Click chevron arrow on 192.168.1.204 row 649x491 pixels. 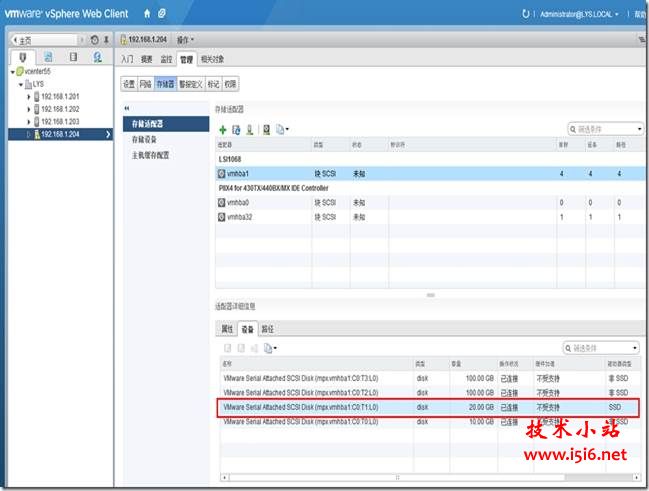coord(108,134)
